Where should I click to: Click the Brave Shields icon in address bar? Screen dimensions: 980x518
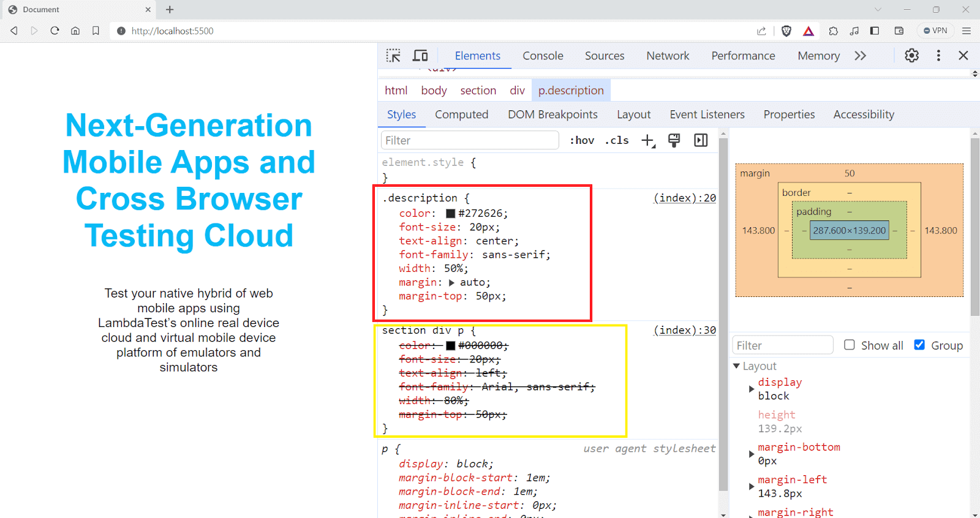786,31
